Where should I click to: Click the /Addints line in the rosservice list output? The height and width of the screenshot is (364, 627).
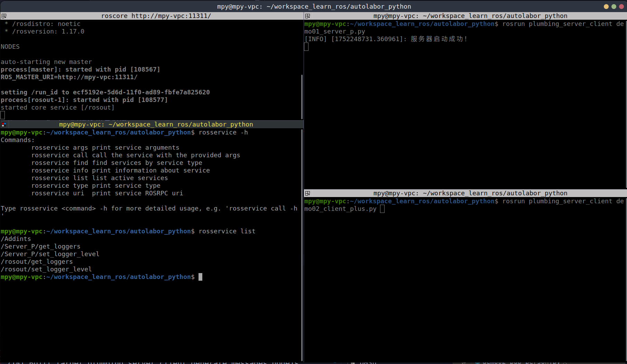[16, 239]
